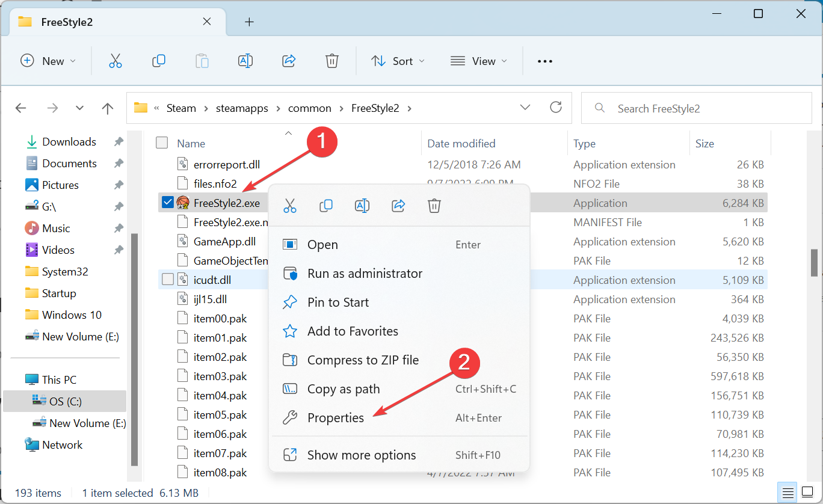Share using the context menu share icon
Image resolution: width=823 pixels, height=504 pixels.
[398, 206]
